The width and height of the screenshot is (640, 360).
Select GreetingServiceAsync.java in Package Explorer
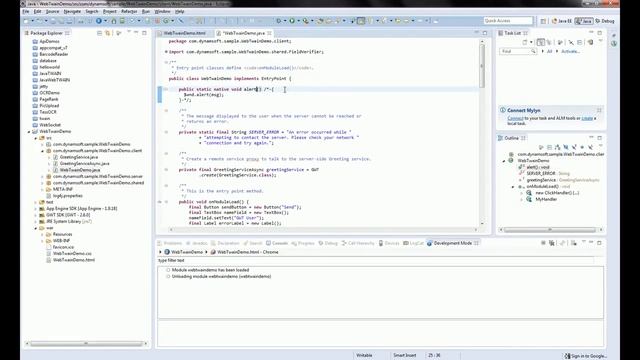click(84, 163)
